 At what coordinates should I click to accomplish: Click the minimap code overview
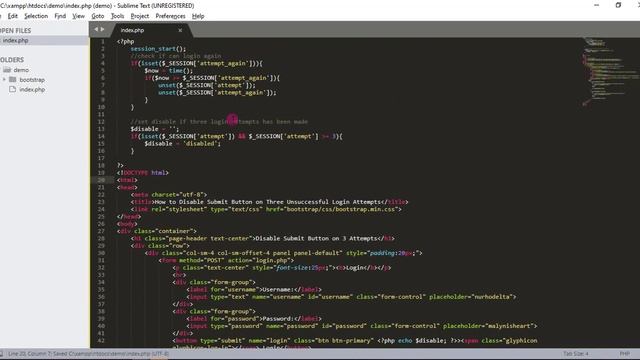pyautogui.click(x=610, y=71)
